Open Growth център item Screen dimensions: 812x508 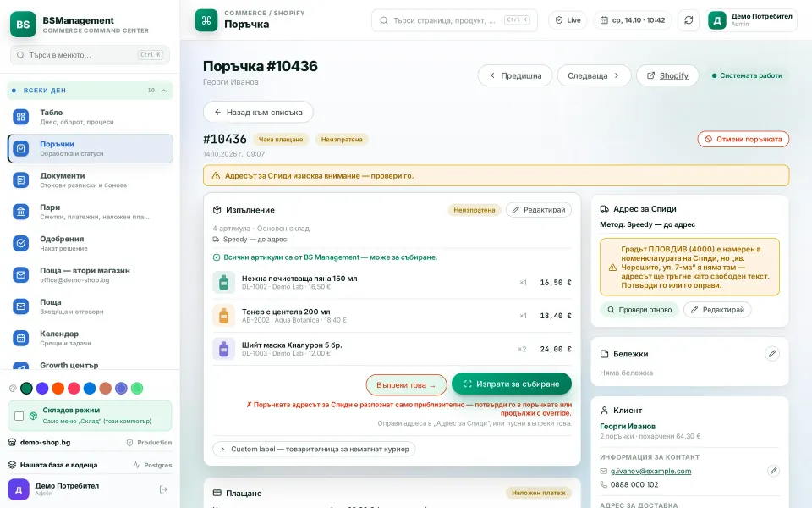pos(91,366)
